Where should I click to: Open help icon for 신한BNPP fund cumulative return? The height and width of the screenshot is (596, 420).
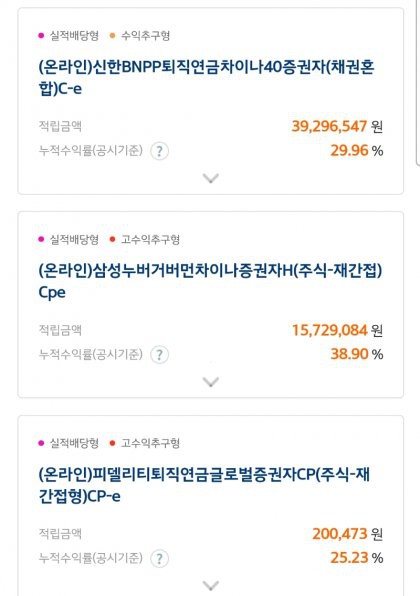tap(160, 151)
